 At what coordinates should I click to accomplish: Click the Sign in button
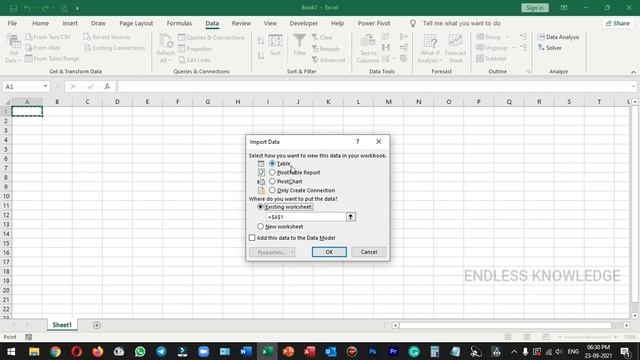(535, 8)
